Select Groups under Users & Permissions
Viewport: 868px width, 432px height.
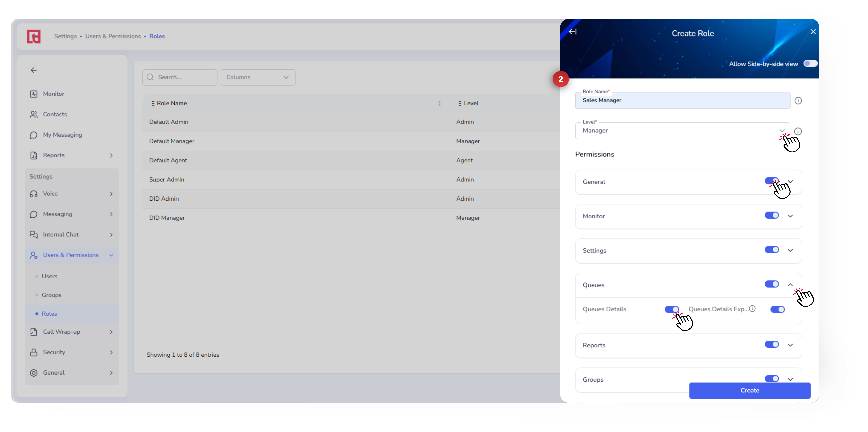[x=52, y=295]
